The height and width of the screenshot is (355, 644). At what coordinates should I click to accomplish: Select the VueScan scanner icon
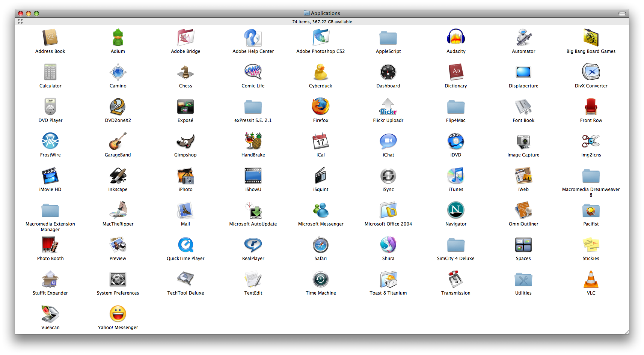click(50, 314)
